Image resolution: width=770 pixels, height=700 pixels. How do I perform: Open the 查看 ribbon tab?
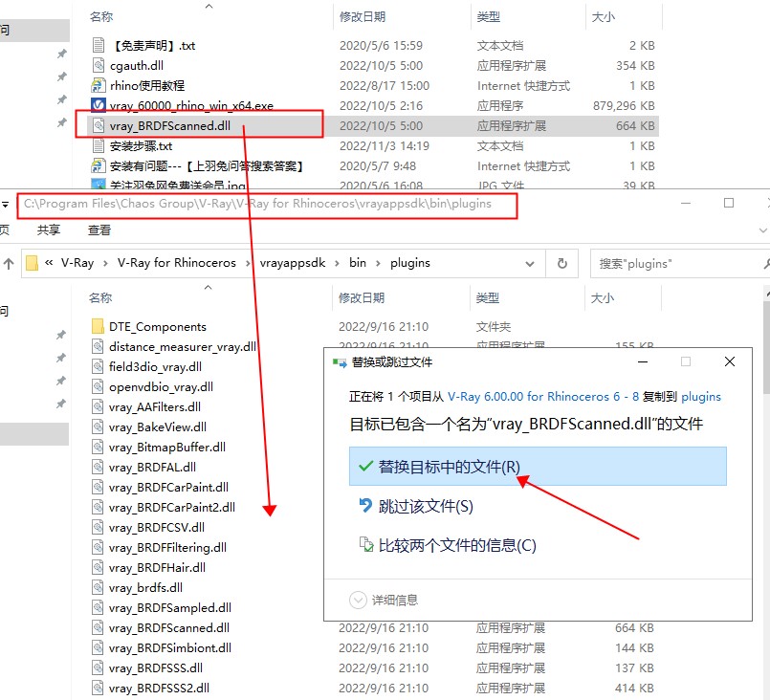point(99,230)
